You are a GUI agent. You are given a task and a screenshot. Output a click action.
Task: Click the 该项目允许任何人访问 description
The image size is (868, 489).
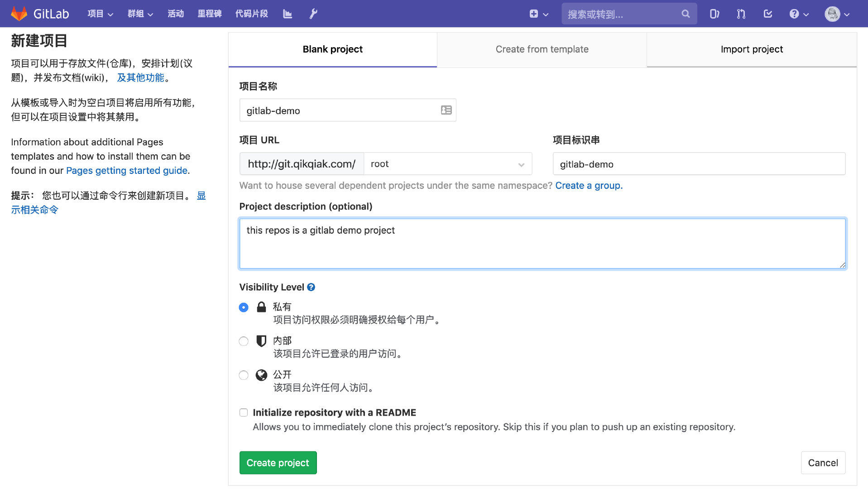(x=323, y=388)
